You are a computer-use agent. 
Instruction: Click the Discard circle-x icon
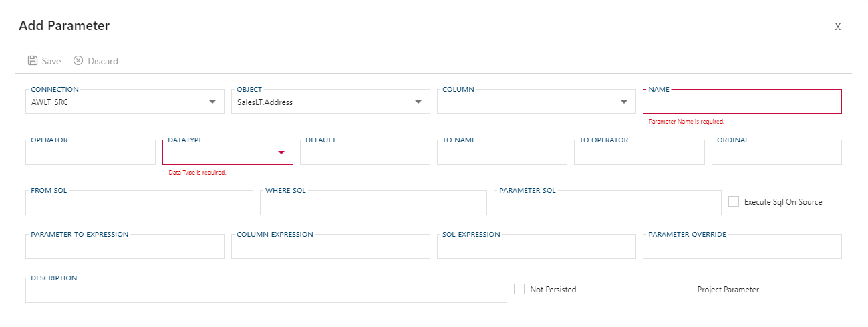point(78,61)
